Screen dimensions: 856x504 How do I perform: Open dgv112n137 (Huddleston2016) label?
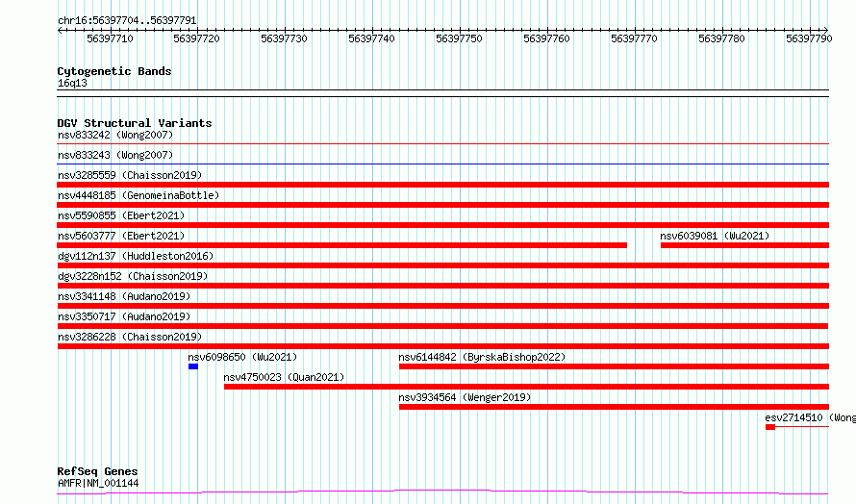coord(136,256)
